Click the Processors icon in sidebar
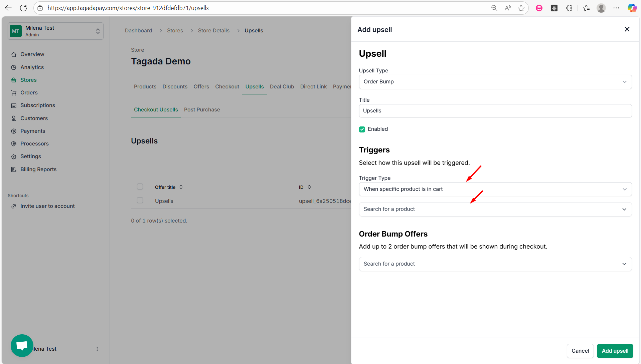641x364 pixels. point(14,144)
